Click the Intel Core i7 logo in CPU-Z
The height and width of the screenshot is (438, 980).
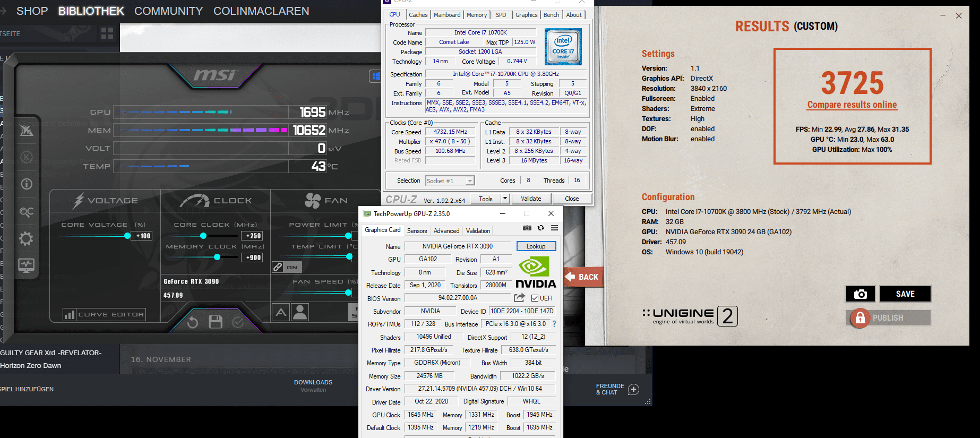pyautogui.click(x=563, y=47)
